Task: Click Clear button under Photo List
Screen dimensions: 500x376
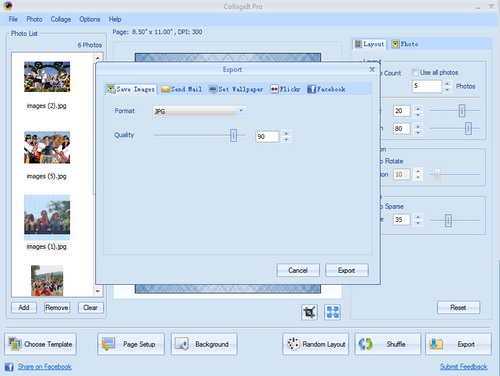Action: [91, 308]
